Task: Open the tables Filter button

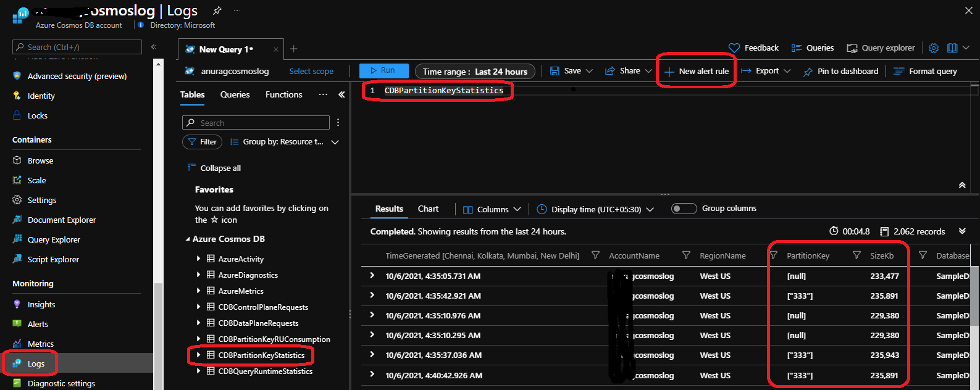Action: tap(202, 142)
